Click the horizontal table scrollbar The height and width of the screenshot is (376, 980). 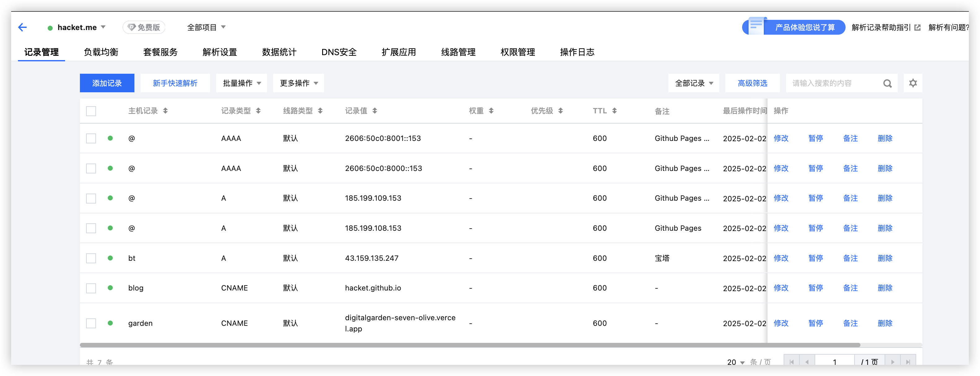470,345
